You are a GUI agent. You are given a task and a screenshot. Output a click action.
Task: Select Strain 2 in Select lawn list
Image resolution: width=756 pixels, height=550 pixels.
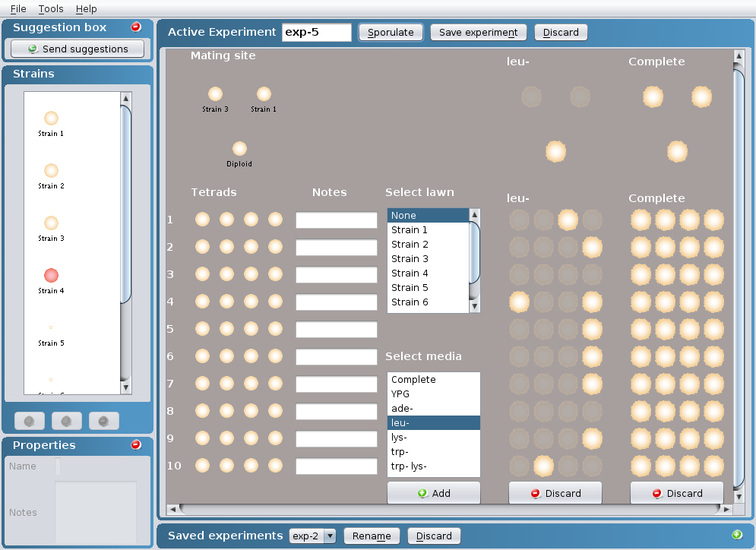point(428,245)
